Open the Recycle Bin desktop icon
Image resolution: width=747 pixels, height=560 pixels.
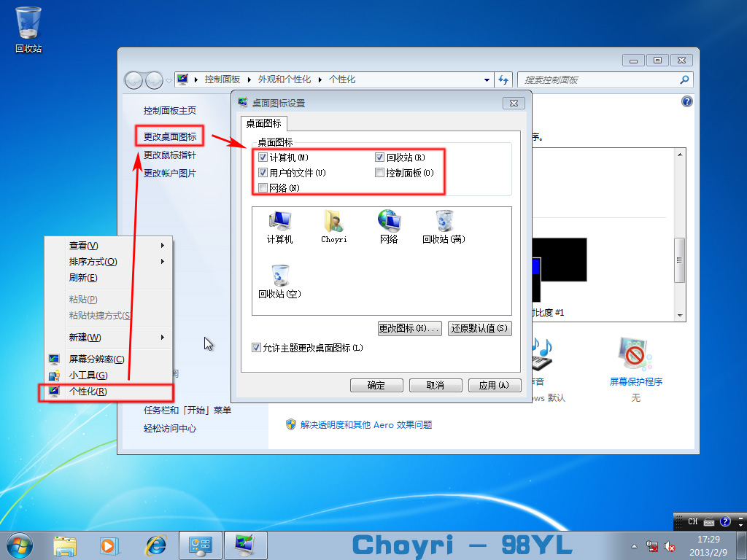tap(28, 29)
